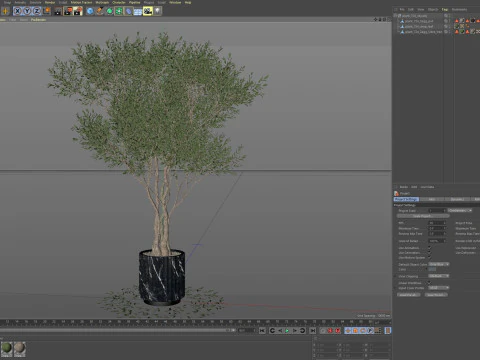Enable the Use Animation checkbox

point(429,248)
